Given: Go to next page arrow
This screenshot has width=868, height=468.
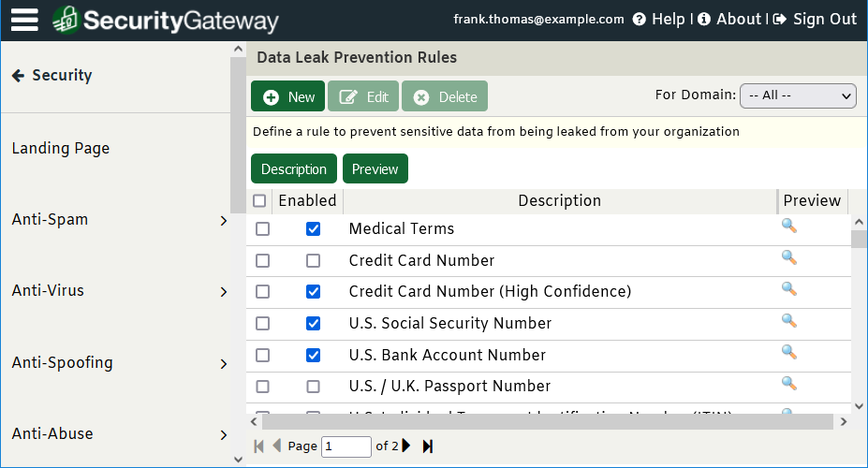Looking at the screenshot, I should point(406,446).
